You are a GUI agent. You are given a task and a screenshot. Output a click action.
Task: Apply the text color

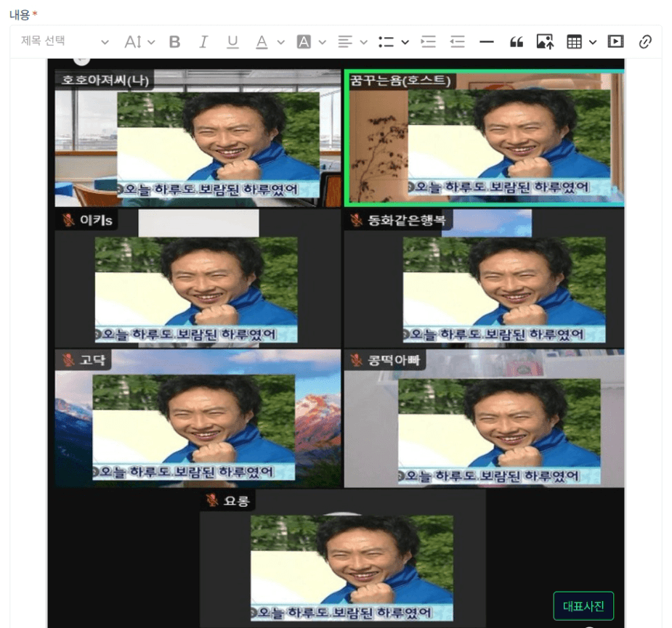262,42
